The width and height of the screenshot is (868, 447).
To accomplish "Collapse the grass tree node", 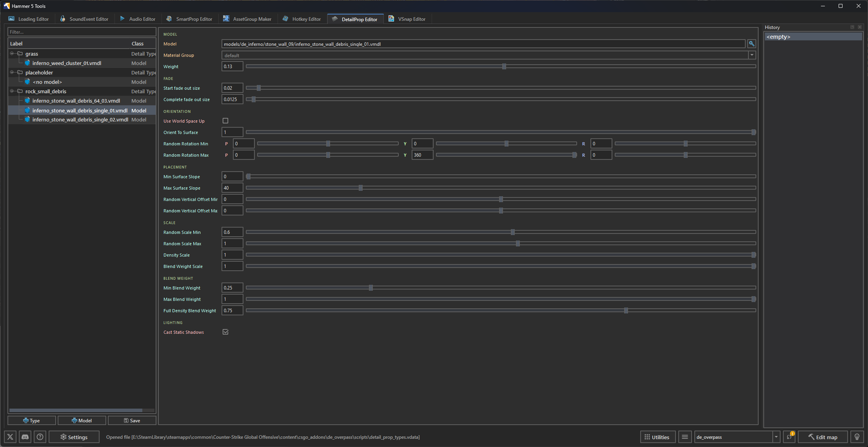I will click(x=12, y=53).
